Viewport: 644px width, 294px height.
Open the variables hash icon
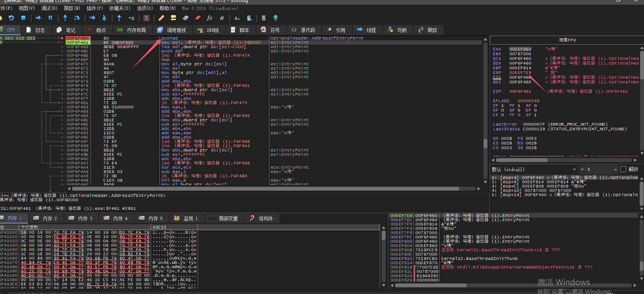(x=222, y=18)
